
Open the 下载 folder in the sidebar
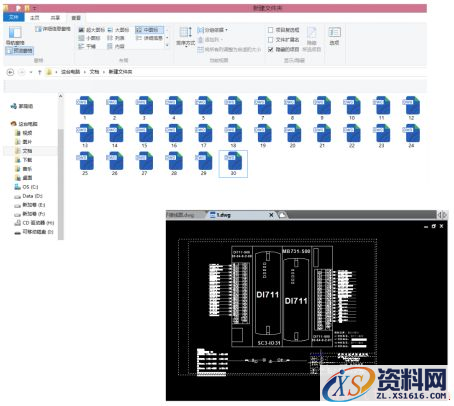[24, 160]
